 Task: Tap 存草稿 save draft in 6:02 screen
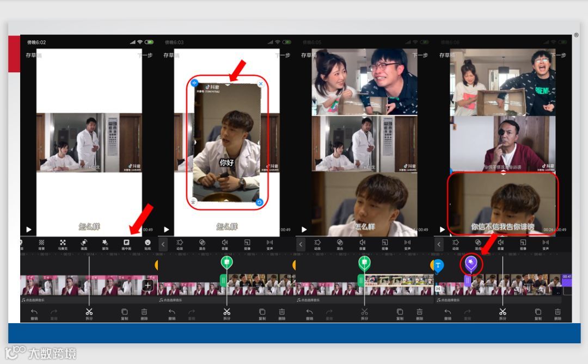tap(33, 55)
